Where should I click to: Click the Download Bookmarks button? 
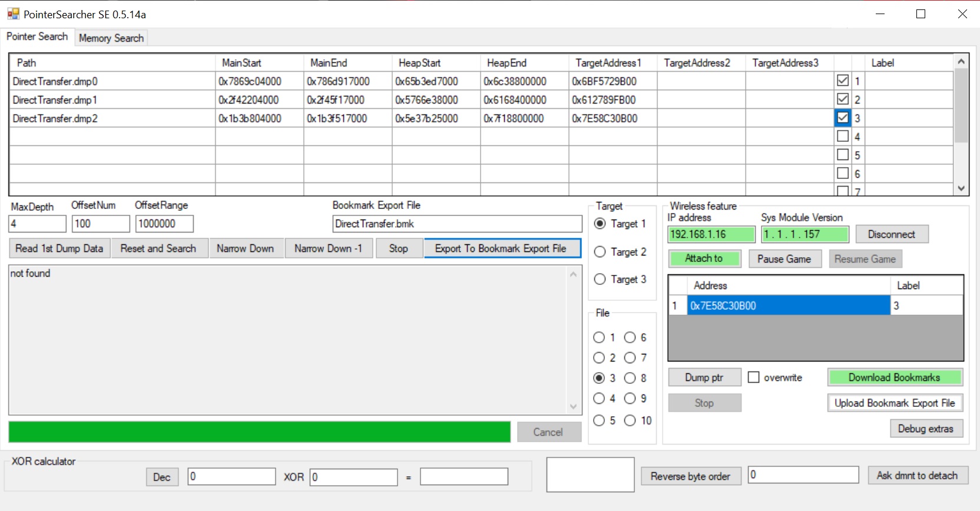[x=895, y=377]
